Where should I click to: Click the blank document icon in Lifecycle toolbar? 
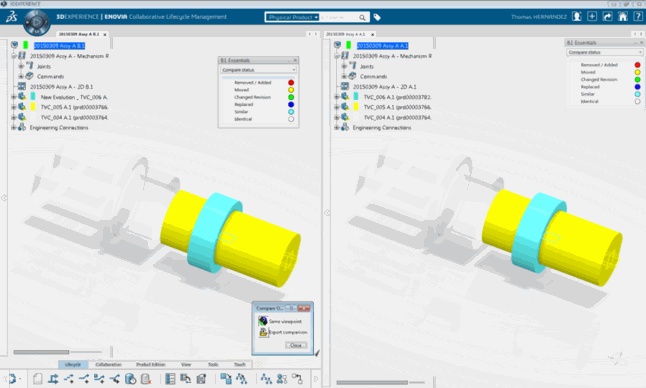click(x=37, y=379)
